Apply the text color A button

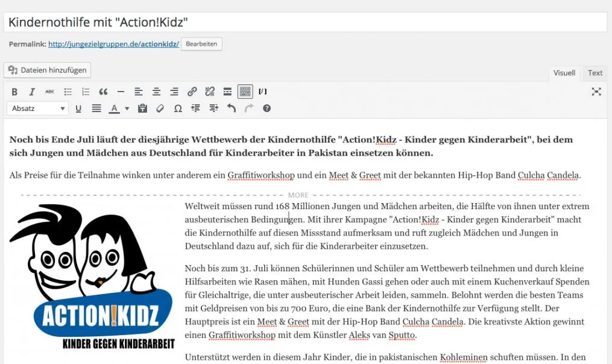click(114, 108)
